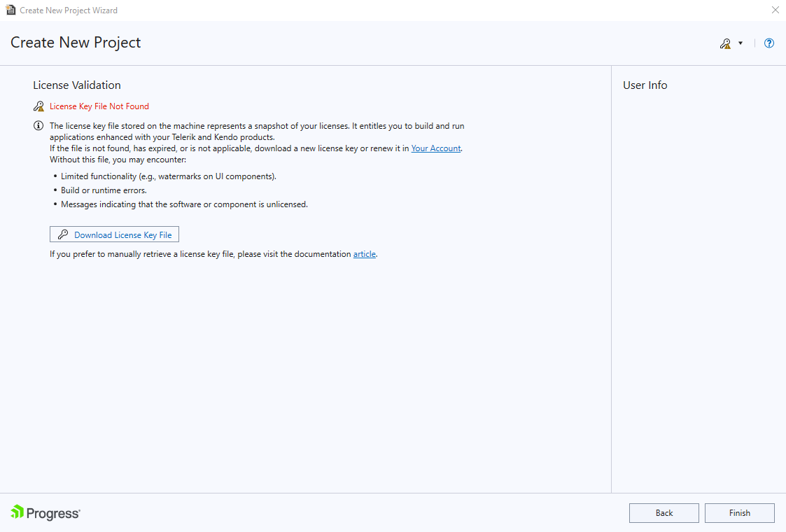Open the documentation article link
The height and width of the screenshot is (532, 786).
click(364, 253)
